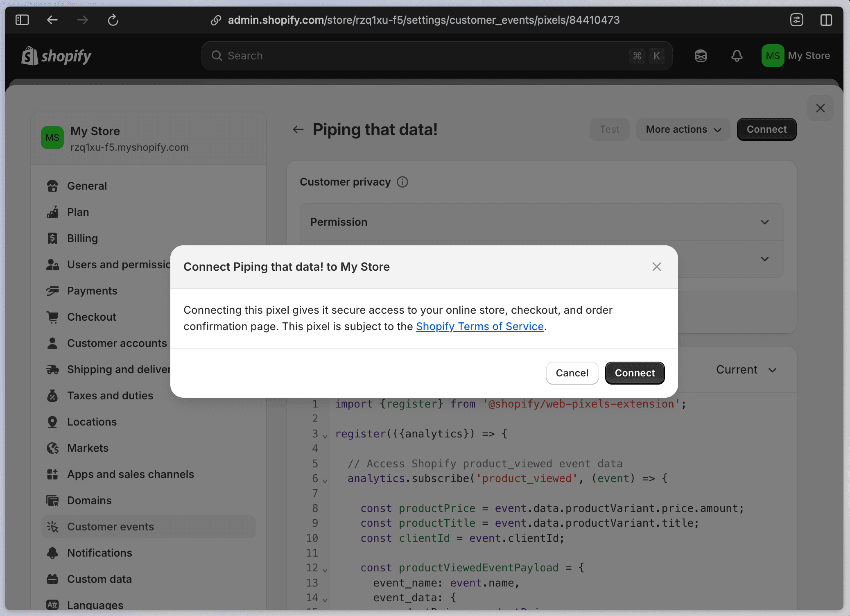850x616 pixels.
Task: Go to Notifications settings
Action: coord(99,553)
